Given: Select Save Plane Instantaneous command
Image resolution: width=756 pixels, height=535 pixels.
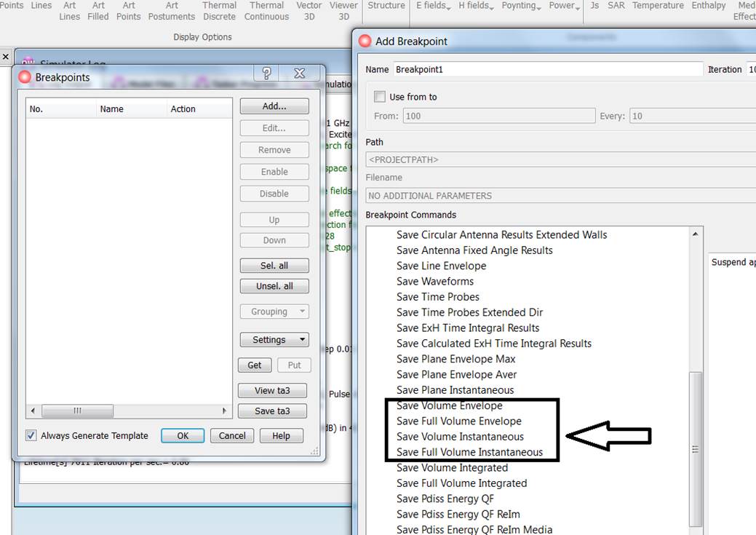Looking at the screenshot, I should (x=455, y=390).
